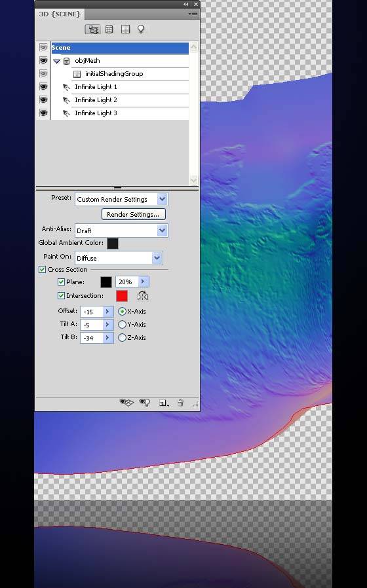
Task: Open the Offset value slider arrow
Action: pos(107,311)
